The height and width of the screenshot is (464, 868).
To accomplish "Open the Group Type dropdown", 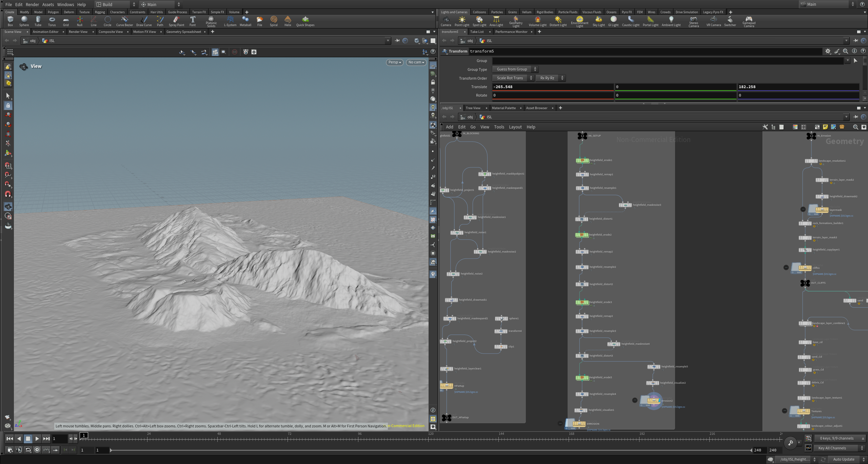I will click(515, 69).
